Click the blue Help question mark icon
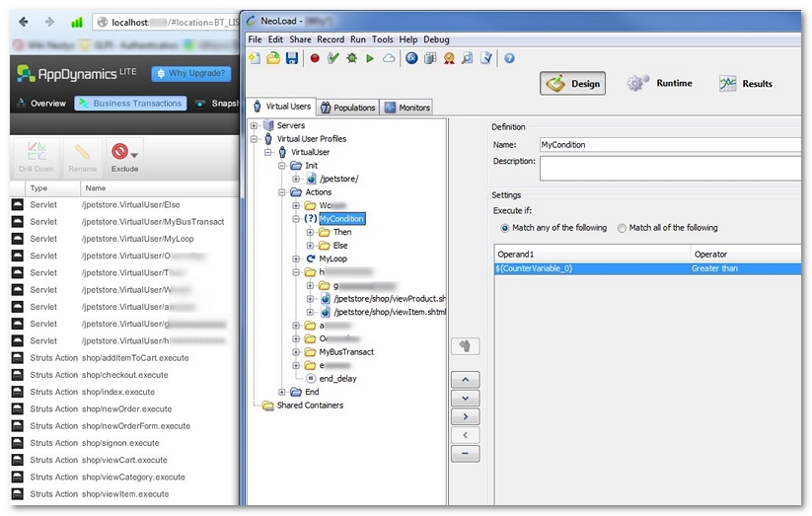Screen dimensions: 812x516 [509, 58]
